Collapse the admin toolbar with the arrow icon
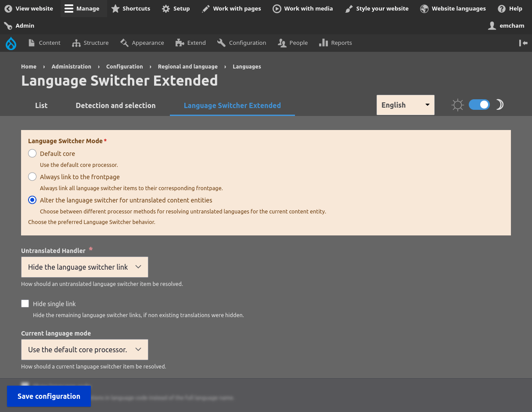Image resolution: width=532 pixels, height=412 pixels. [523, 43]
